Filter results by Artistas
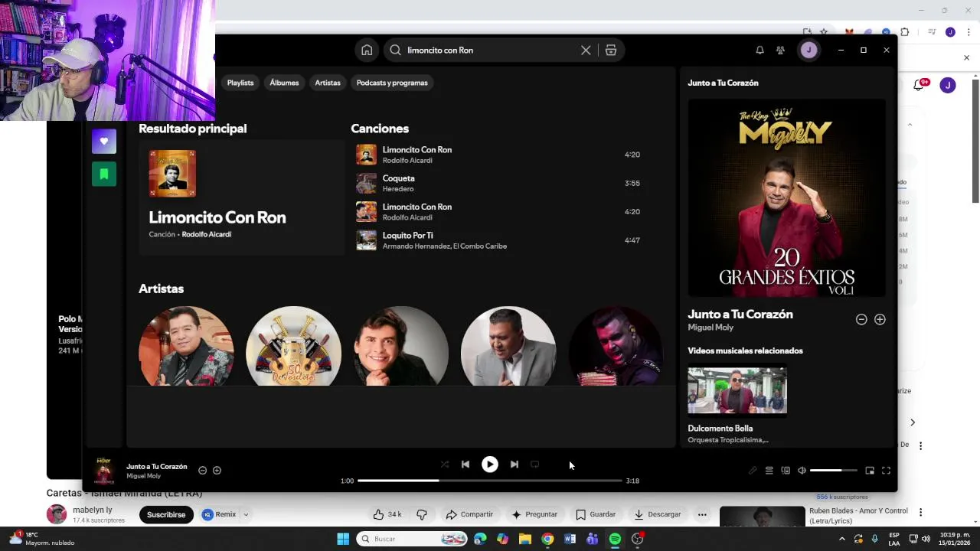Screen dimensions: 980x551 (328, 83)
